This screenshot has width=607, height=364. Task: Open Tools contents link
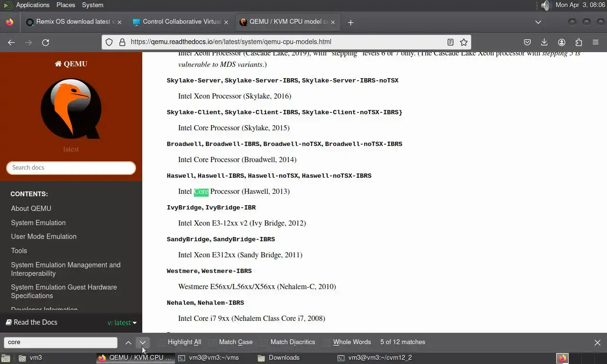pyautogui.click(x=19, y=251)
